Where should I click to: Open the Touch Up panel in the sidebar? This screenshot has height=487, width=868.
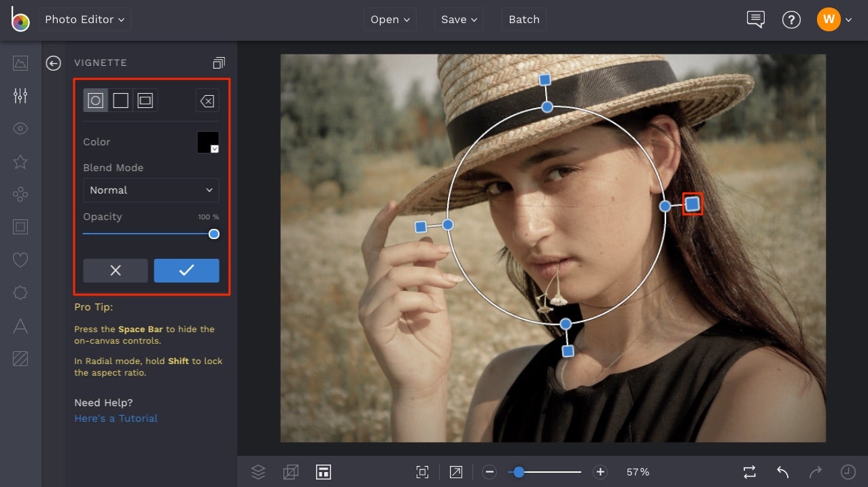click(20, 128)
